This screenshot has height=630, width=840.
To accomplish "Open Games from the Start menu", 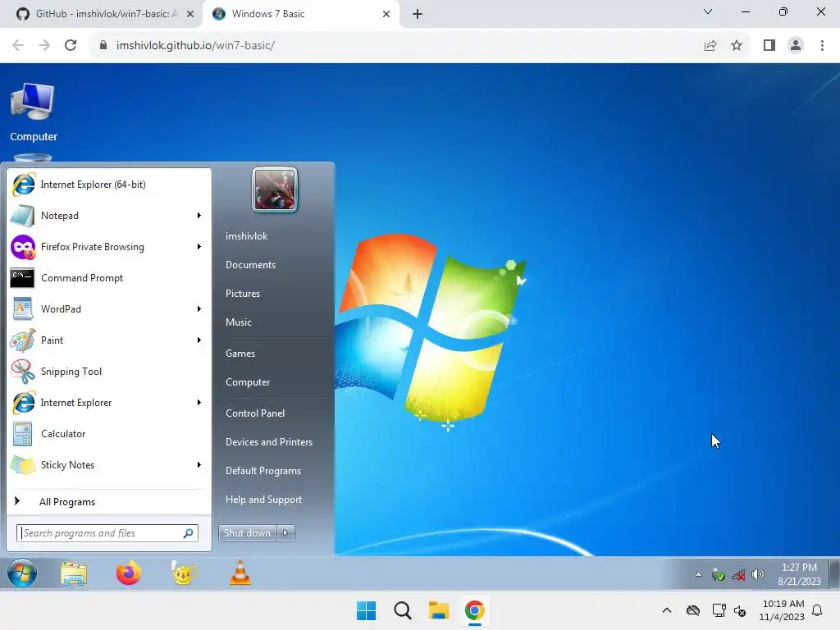I will 240,354.
